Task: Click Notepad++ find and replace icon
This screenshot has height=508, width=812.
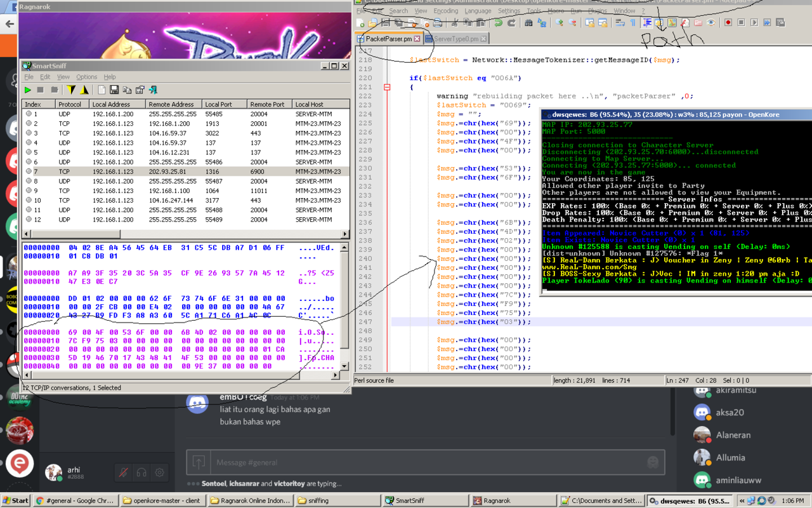Action: (542, 23)
